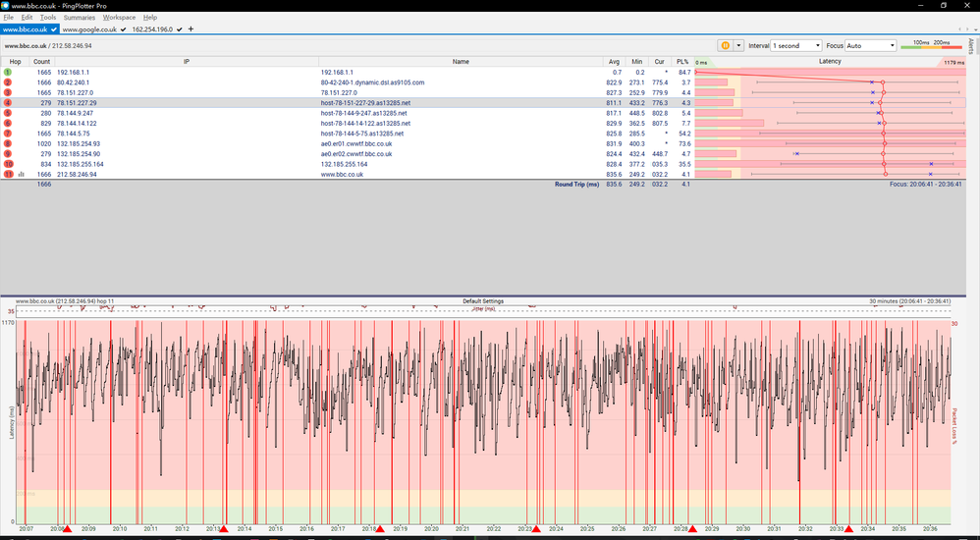Open the pause button dropdown arrow
Screen dimensions: 980x540
point(738,45)
